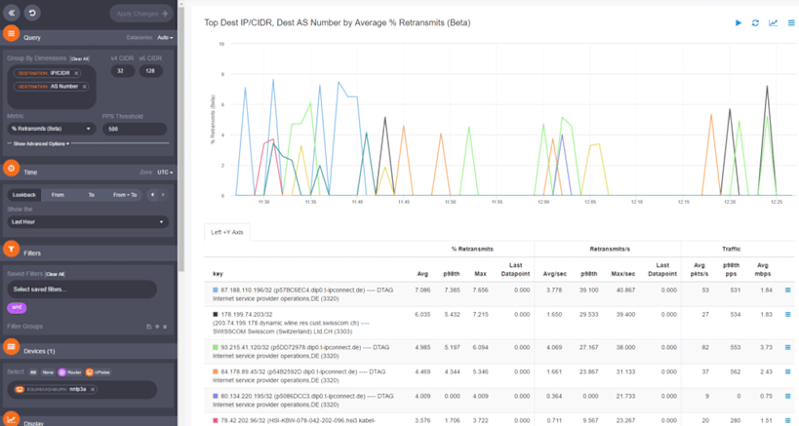Image resolution: width=799 pixels, height=426 pixels.
Task: Remove the Destination IP/CIDR dimension tag
Action: coord(76,73)
